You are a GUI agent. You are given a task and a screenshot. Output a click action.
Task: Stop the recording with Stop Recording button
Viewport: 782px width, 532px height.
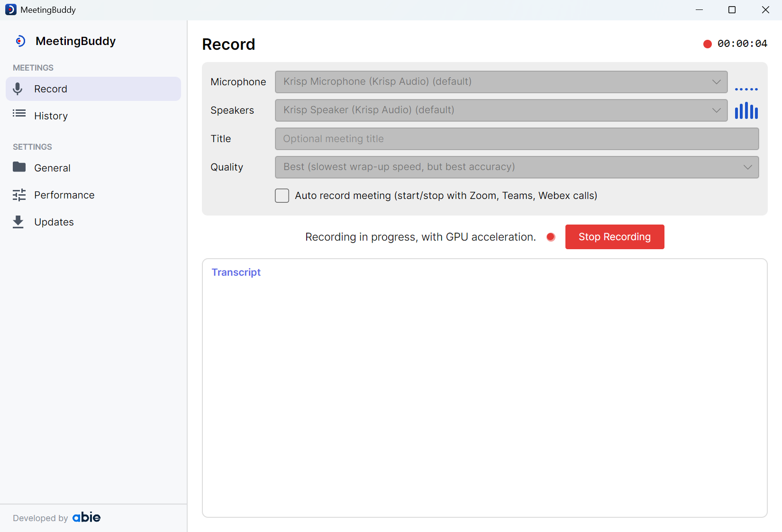(615, 237)
